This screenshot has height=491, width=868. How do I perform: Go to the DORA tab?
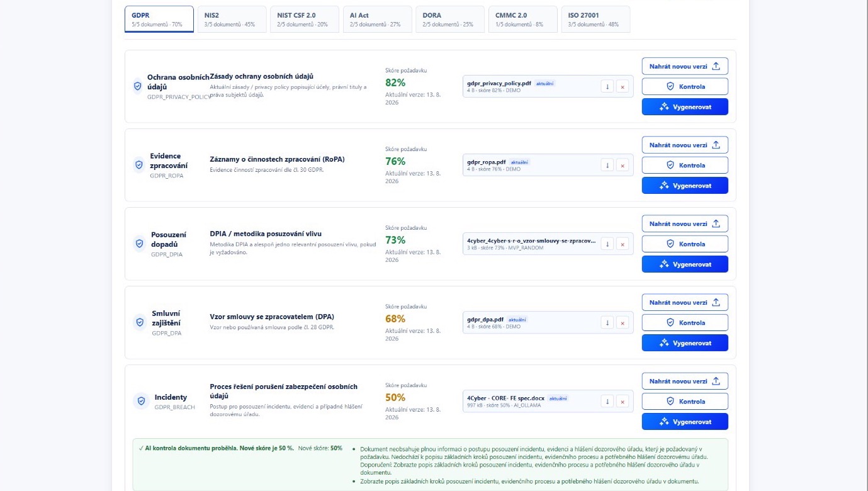pos(450,19)
